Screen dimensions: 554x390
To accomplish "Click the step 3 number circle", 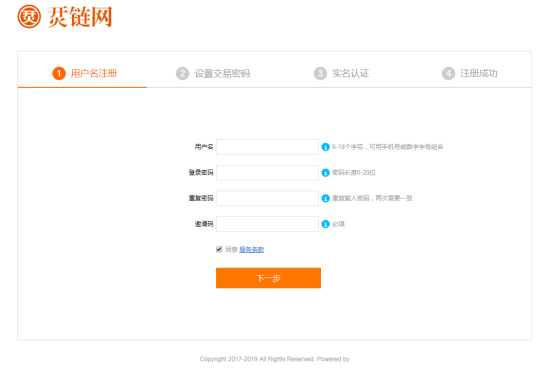I will [x=320, y=73].
